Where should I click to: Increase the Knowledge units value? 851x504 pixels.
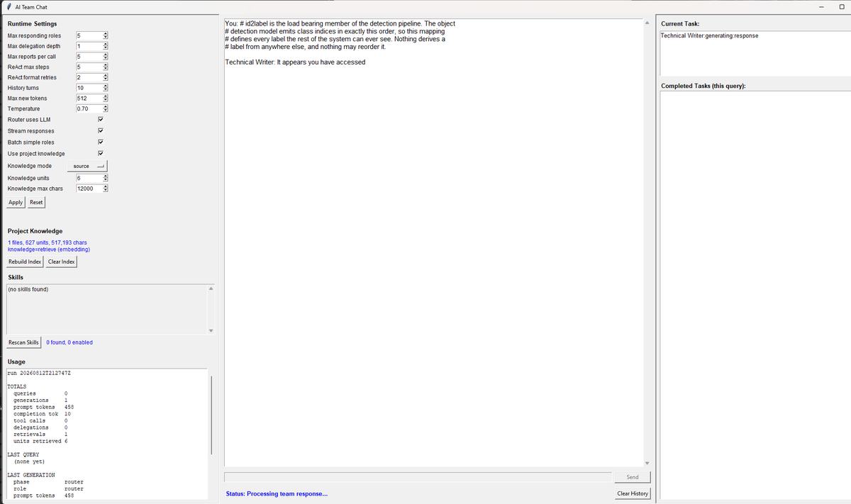click(x=105, y=176)
